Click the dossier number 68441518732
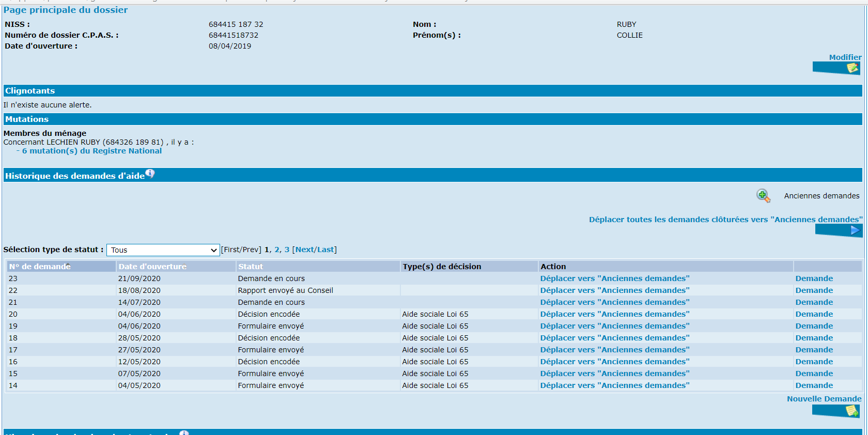 (234, 35)
